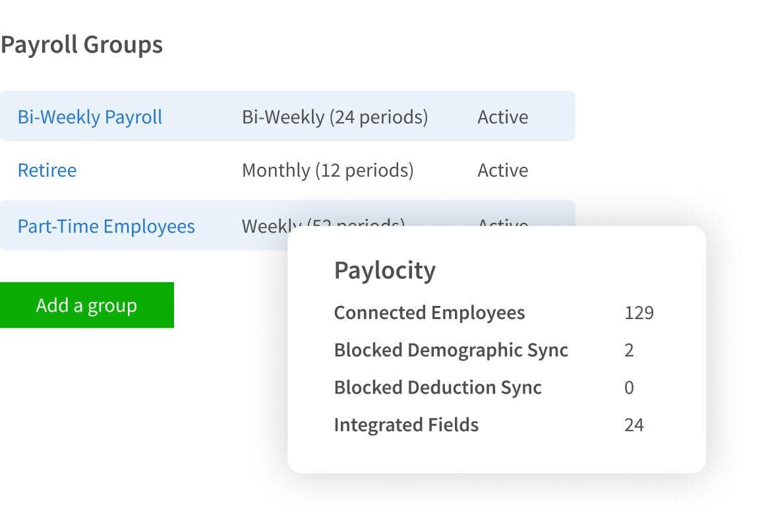
Task: Select the Blocked Demographic Sync label
Action: coord(451,350)
